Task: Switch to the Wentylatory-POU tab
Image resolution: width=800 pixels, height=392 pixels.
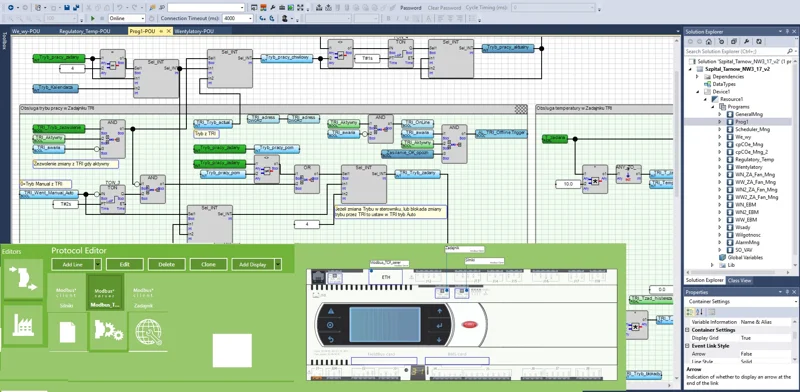Action: point(194,31)
